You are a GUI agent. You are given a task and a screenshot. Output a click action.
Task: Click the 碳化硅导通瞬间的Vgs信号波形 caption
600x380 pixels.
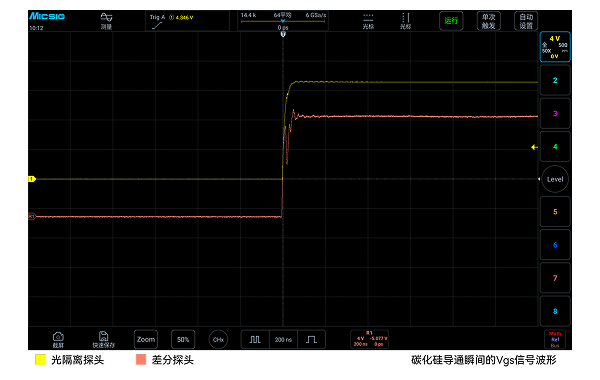[x=484, y=360]
